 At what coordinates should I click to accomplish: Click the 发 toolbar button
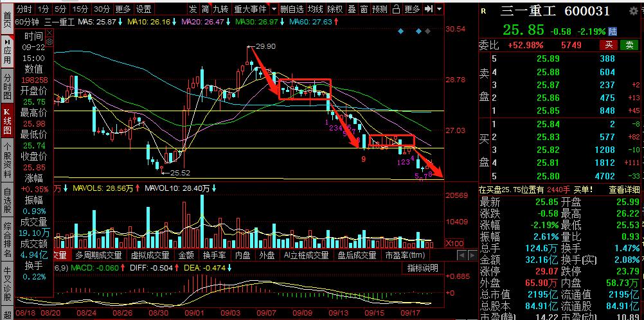[193, 8]
